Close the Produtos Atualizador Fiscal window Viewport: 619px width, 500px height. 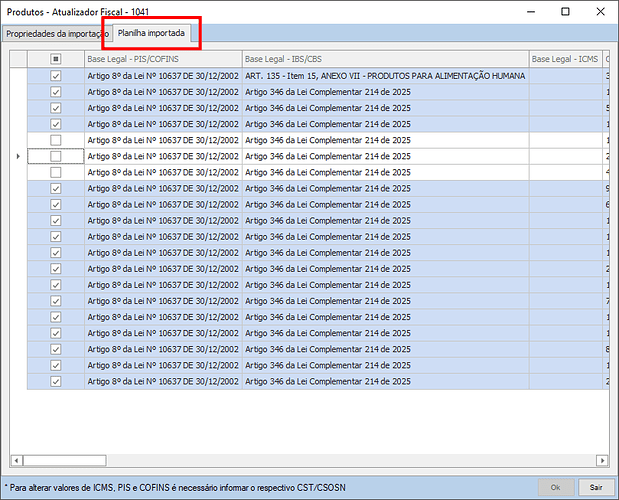(599, 11)
